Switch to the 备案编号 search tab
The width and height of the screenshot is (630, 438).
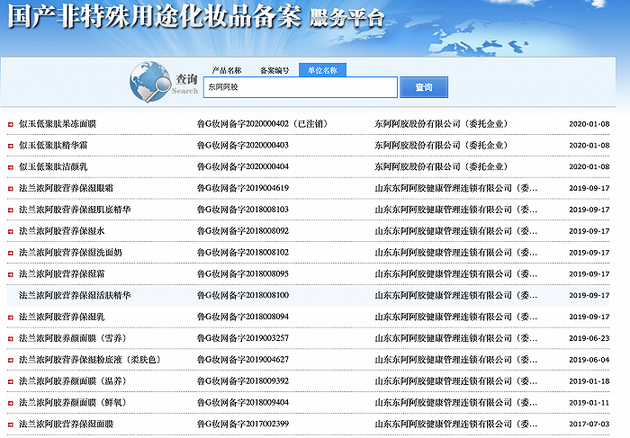[x=274, y=70]
